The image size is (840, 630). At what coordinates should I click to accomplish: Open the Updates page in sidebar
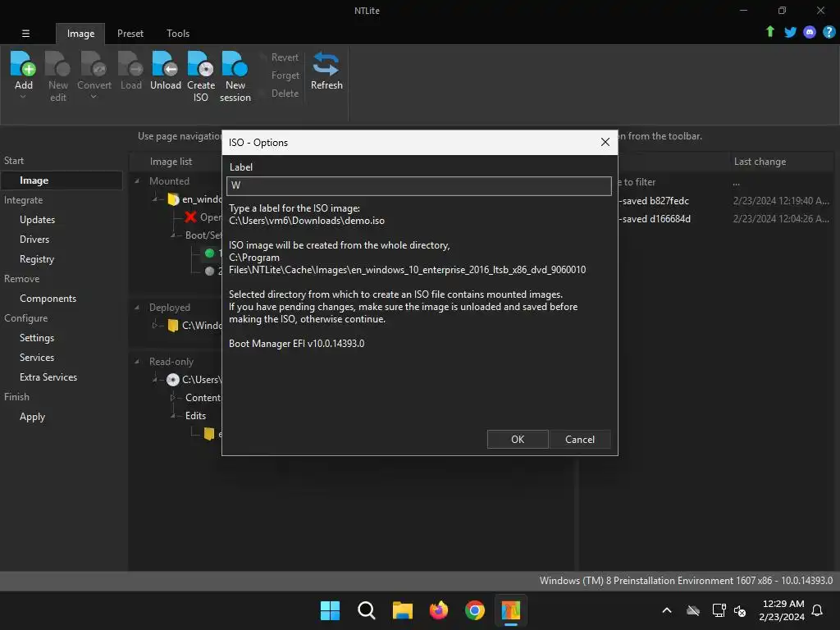click(38, 220)
